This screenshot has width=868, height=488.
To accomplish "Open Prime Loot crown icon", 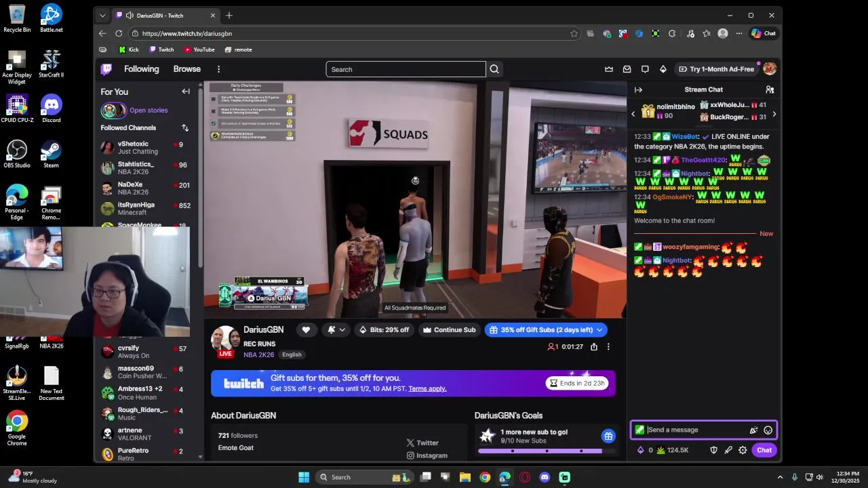I will pyautogui.click(x=609, y=69).
